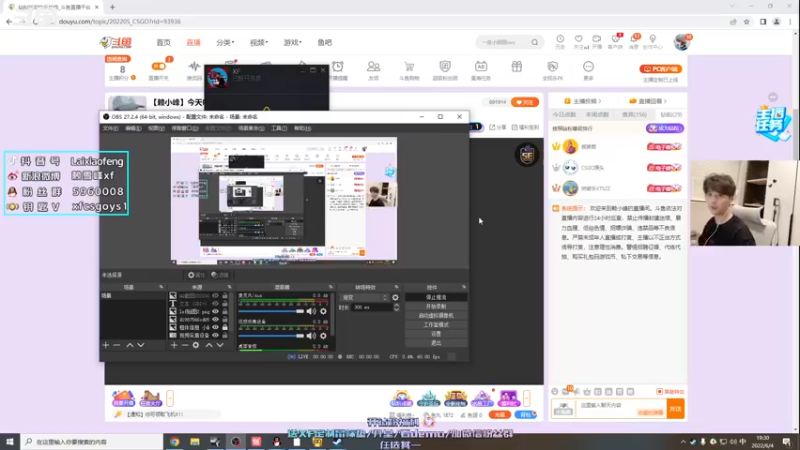Open transition properties gear in OBS
The width and height of the screenshot is (800, 450).
coord(395,297)
